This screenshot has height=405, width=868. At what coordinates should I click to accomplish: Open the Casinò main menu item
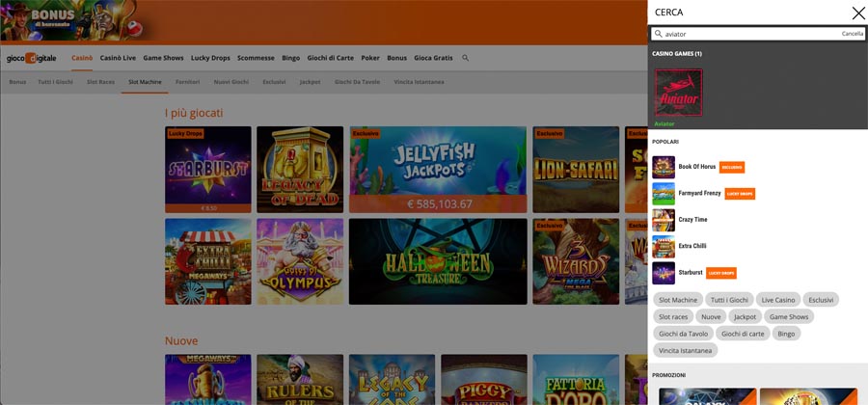click(82, 58)
